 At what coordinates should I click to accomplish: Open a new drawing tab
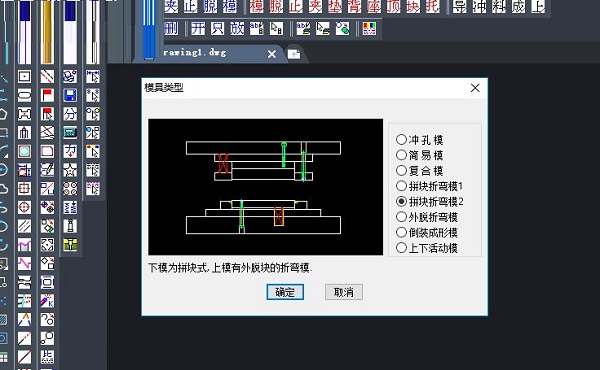(x=294, y=54)
